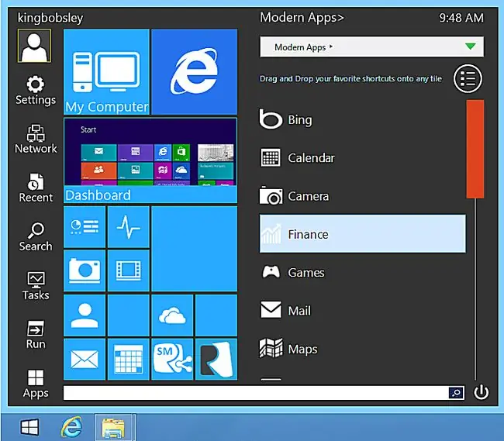Click the Windows Start button on taskbar
504x441 pixels.
click(x=29, y=427)
